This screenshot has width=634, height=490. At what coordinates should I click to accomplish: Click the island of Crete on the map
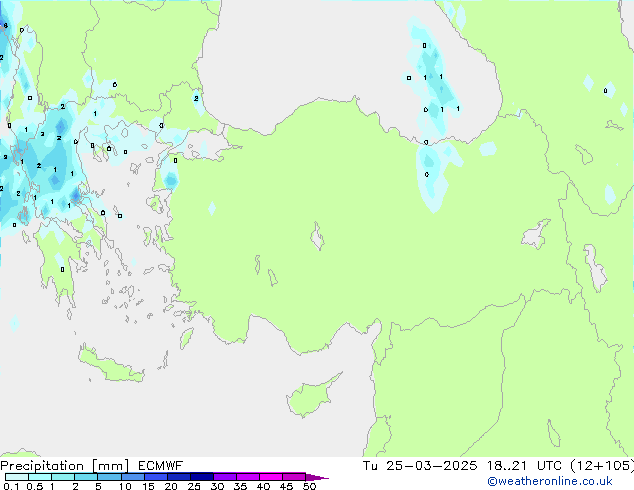[x=110, y=365]
